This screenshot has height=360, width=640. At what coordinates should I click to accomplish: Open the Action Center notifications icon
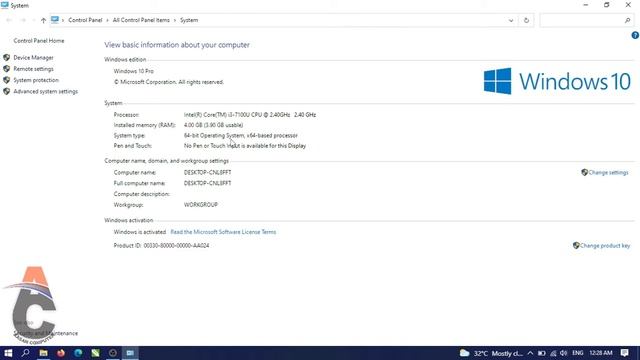624,353
